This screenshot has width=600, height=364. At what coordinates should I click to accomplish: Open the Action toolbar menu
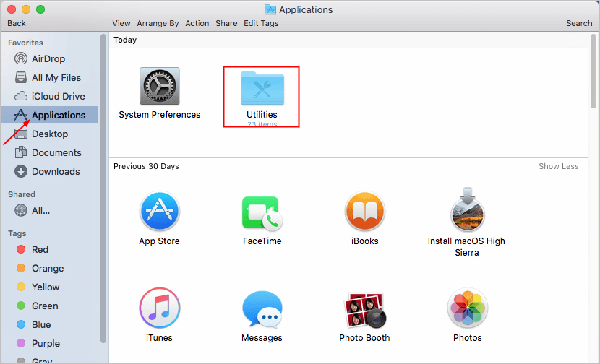click(197, 23)
